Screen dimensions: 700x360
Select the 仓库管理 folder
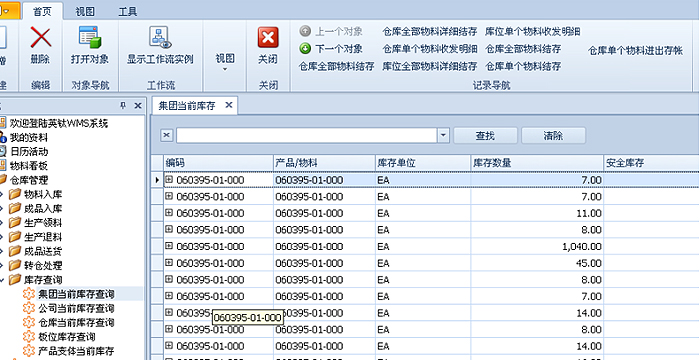pyautogui.click(x=29, y=180)
